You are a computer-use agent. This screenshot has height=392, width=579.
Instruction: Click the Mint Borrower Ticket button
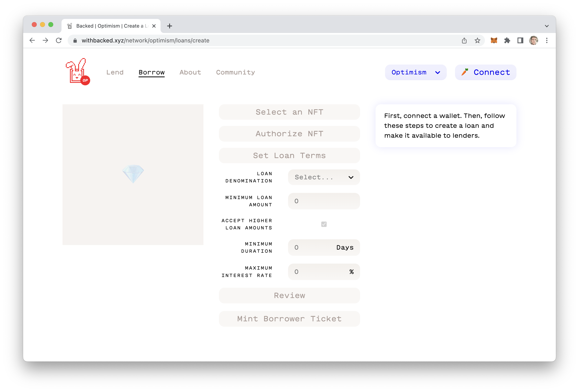coord(289,319)
